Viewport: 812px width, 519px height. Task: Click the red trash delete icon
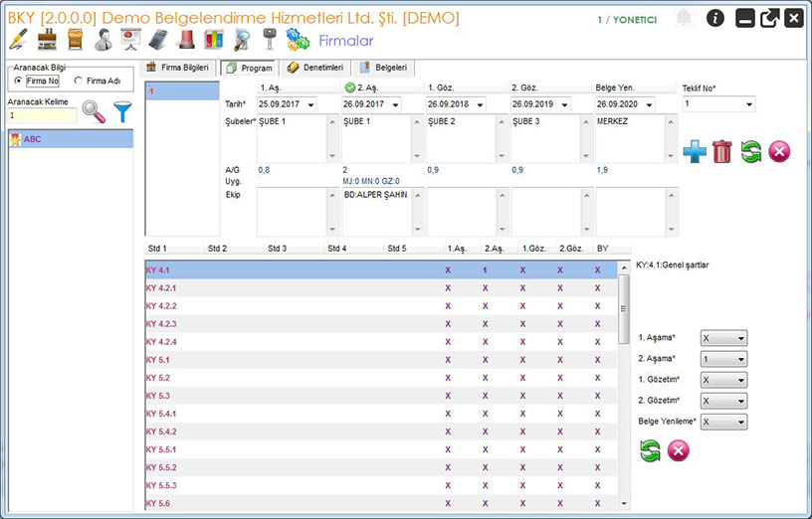[722, 151]
